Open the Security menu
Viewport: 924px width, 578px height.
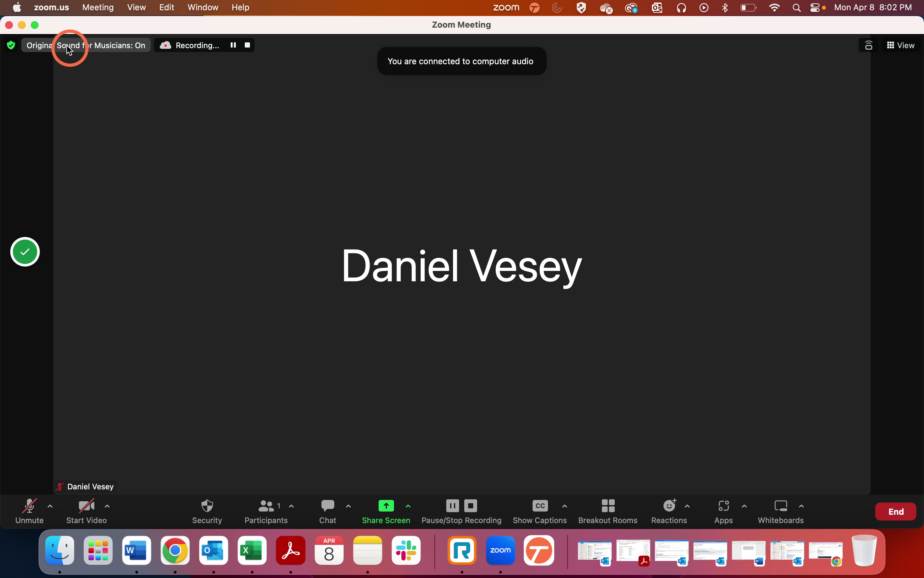(207, 511)
